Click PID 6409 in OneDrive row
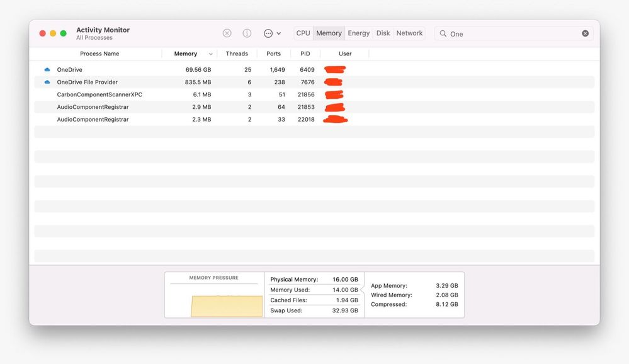629x364 pixels. click(307, 69)
